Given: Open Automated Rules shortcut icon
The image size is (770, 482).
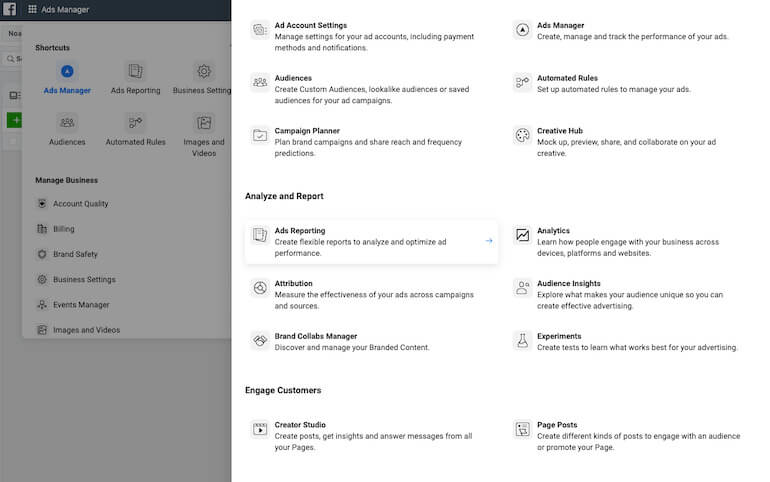Looking at the screenshot, I should point(136,123).
